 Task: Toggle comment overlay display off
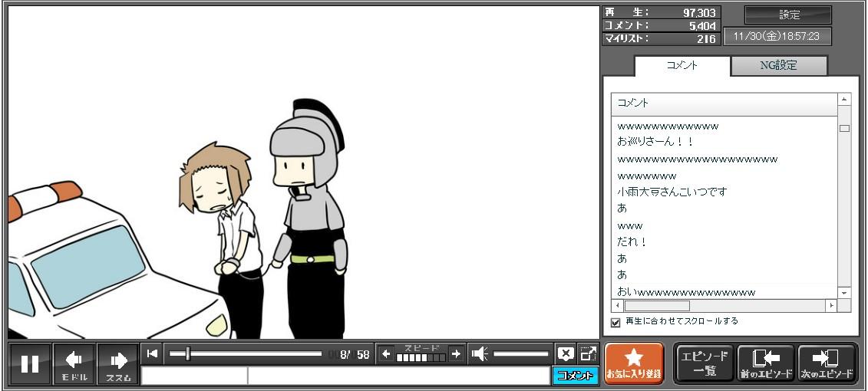566,354
